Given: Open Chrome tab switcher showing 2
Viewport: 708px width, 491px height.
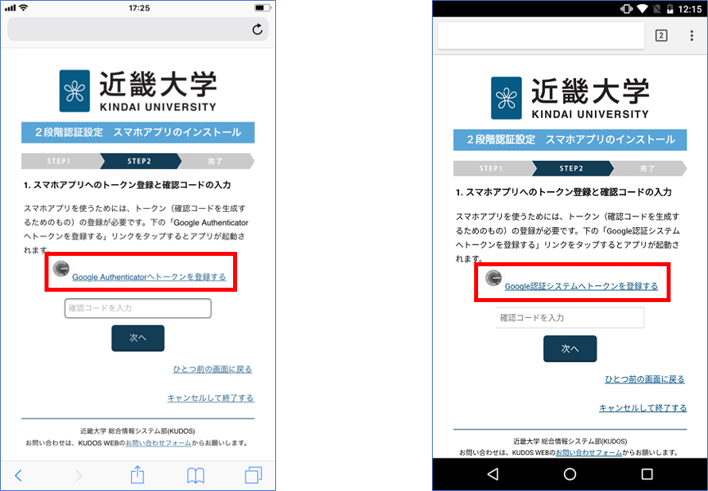Looking at the screenshot, I should point(661,36).
